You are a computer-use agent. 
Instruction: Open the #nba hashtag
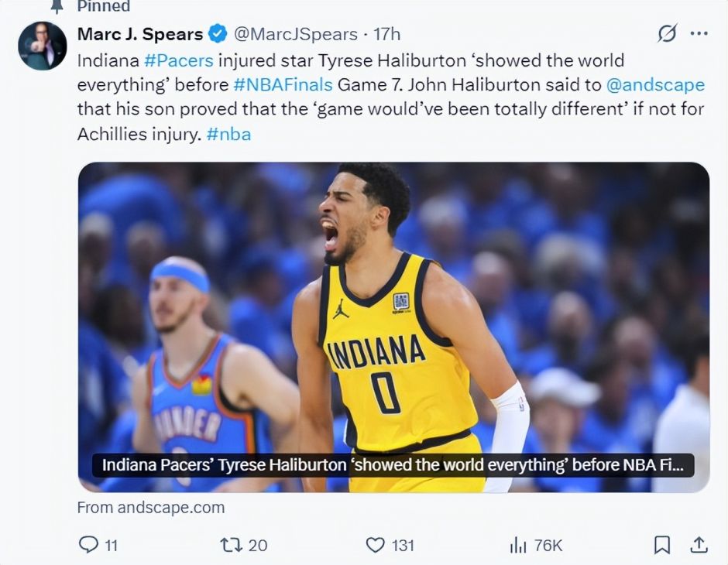(x=228, y=134)
